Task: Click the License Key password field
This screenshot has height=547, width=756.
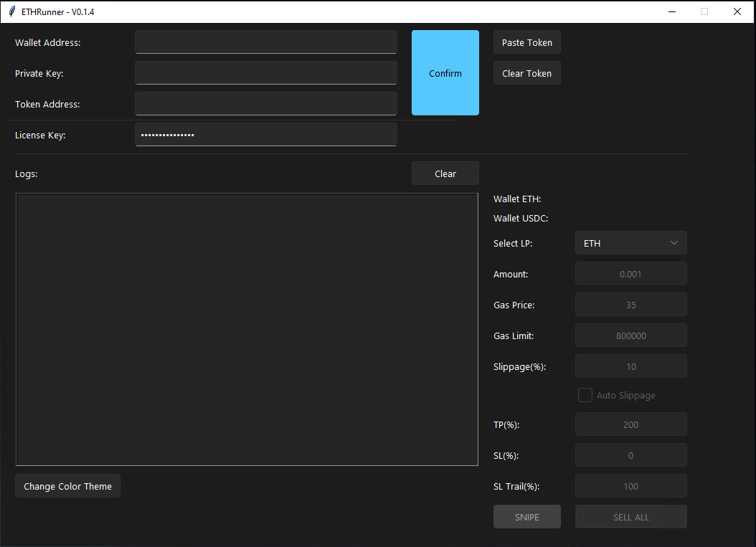Action: click(265, 135)
